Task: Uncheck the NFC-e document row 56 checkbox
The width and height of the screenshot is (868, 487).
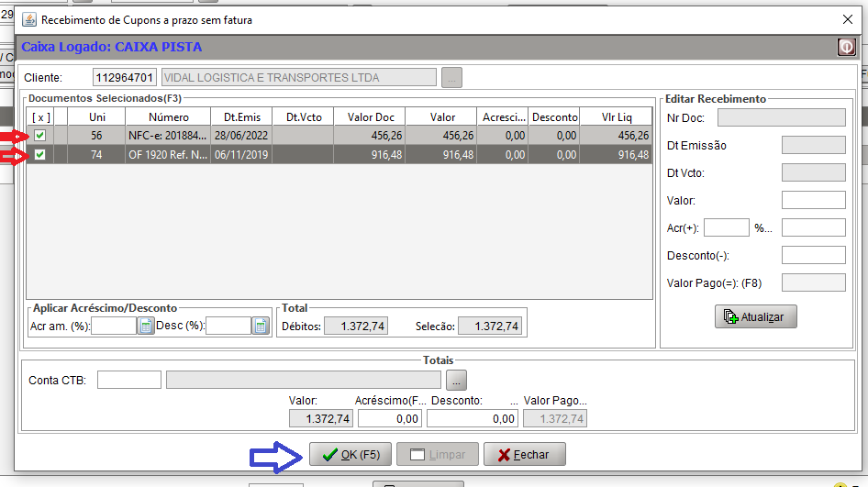Action: tap(39, 136)
